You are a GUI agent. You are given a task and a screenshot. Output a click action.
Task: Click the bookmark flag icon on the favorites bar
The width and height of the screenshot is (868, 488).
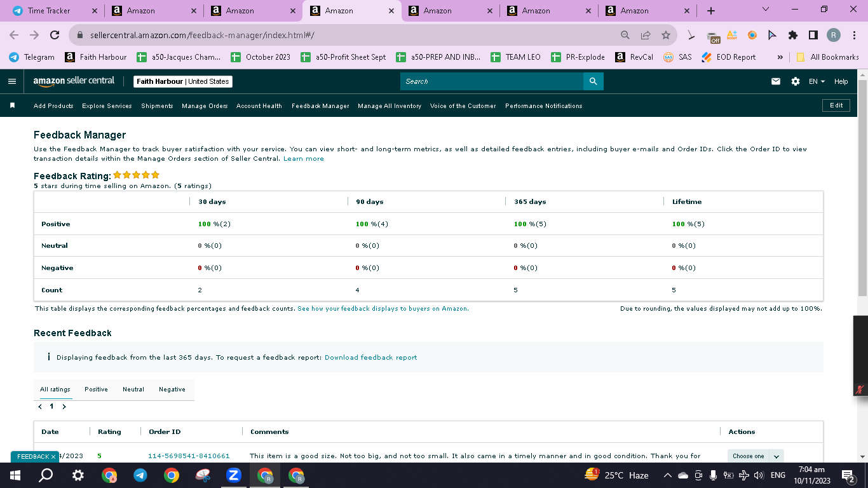pos(12,105)
